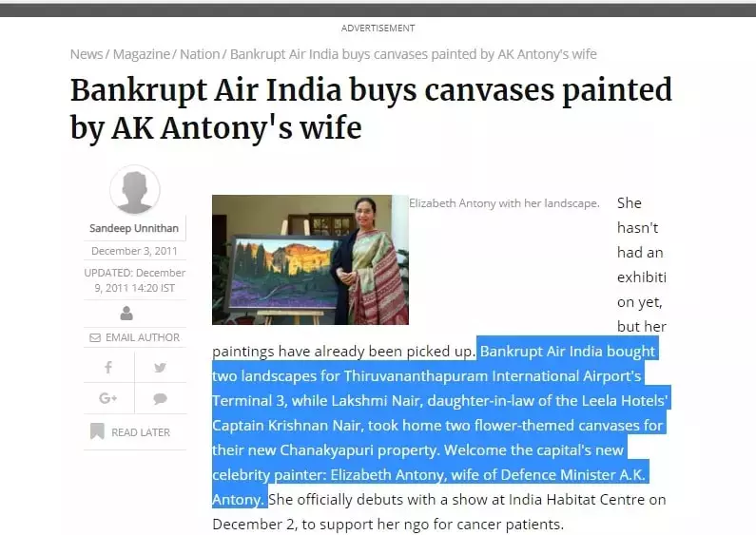Click the envelope icon for emailing author

(95, 337)
